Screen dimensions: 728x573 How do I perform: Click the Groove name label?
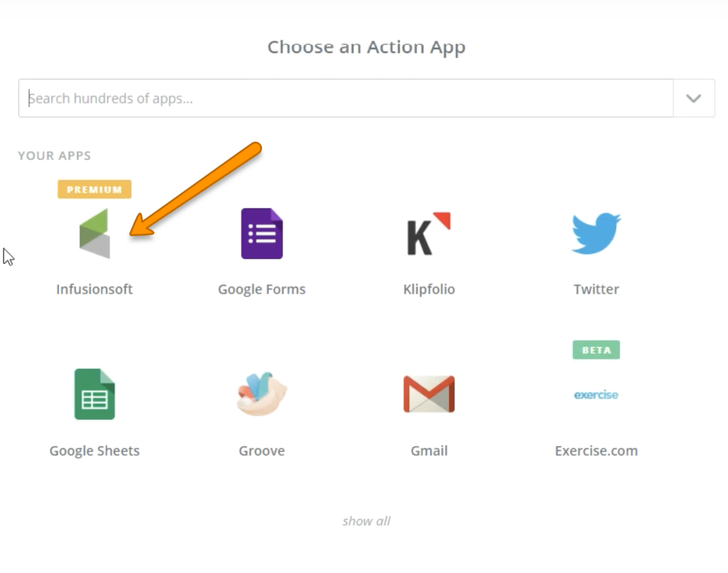click(x=262, y=451)
